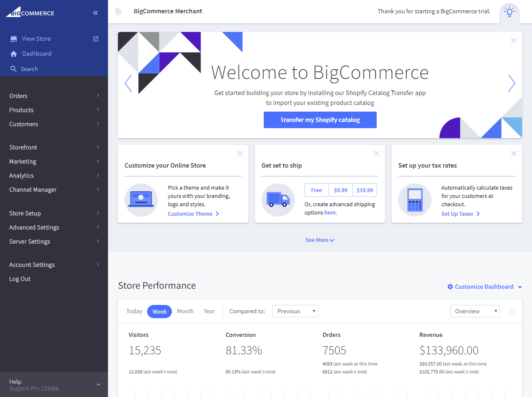The image size is (532, 397).
Task: Expand the Marketing menu
Action: [x=54, y=161]
